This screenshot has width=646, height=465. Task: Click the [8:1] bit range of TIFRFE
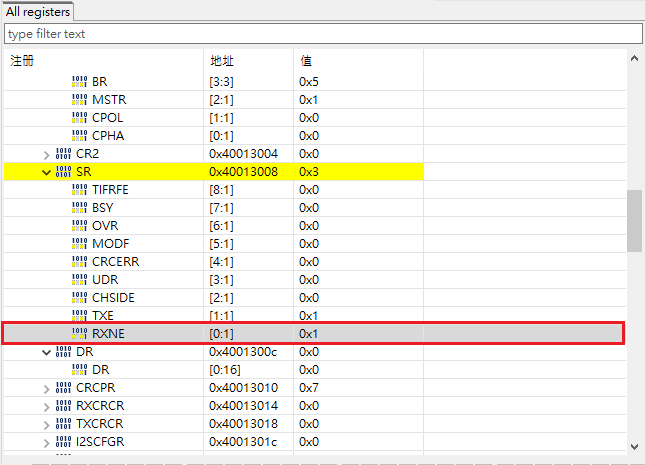(221, 189)
